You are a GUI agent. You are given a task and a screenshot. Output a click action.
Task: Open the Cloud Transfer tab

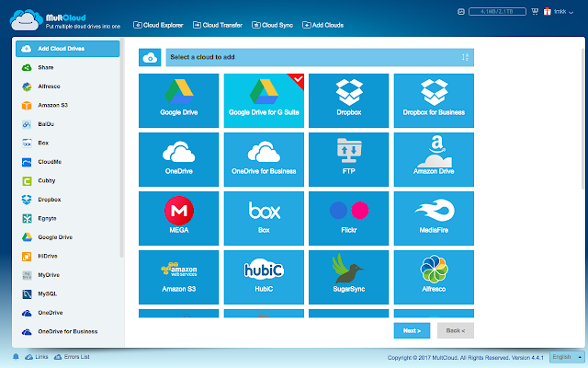[x=218, y=25]
